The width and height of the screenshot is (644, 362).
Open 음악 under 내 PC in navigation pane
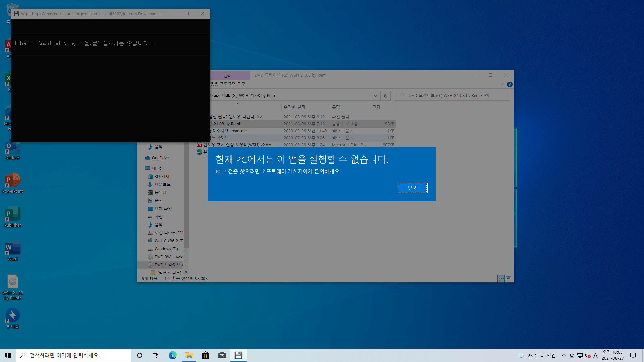[158, 225]
